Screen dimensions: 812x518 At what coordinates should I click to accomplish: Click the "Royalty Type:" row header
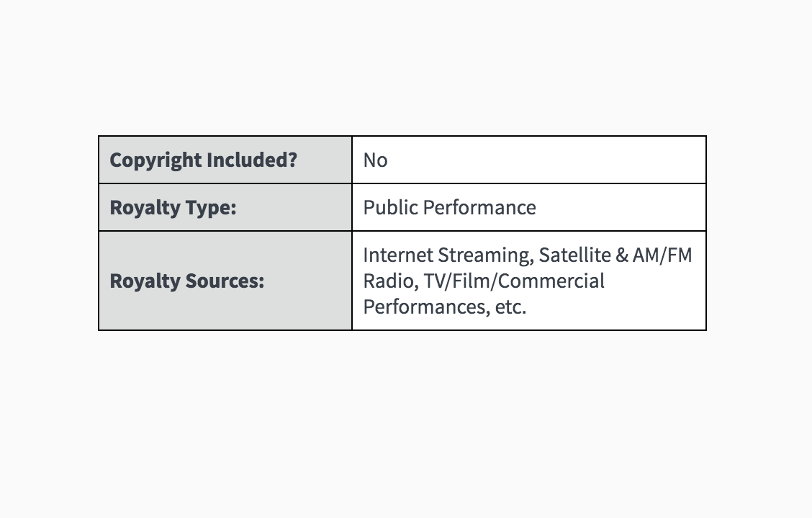[x=173, y=208]
